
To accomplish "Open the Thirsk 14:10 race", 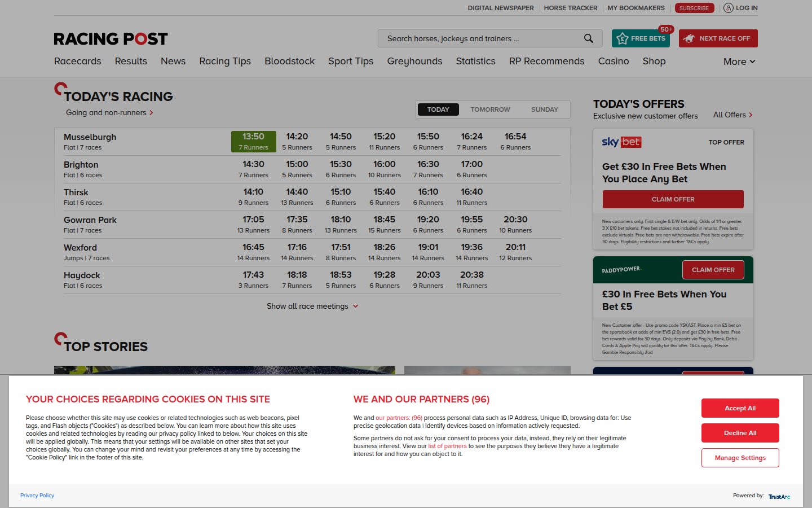I will coord(254,197).
